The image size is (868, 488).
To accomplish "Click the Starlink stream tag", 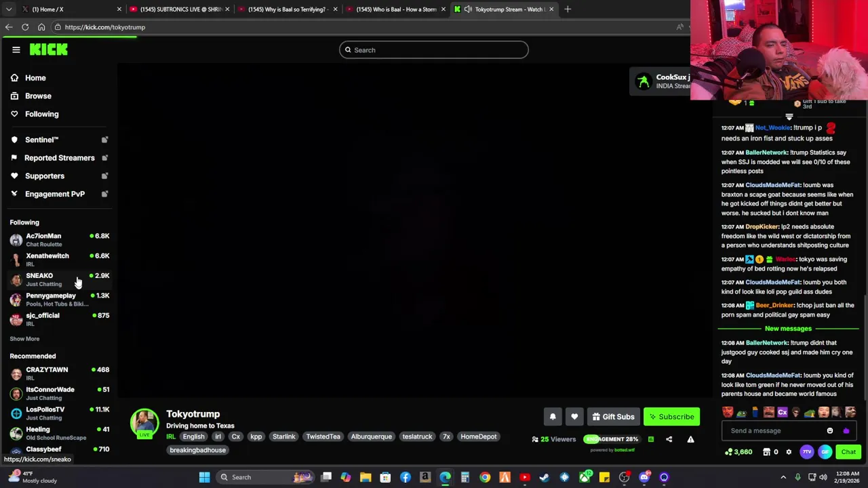I will (283, 436).
